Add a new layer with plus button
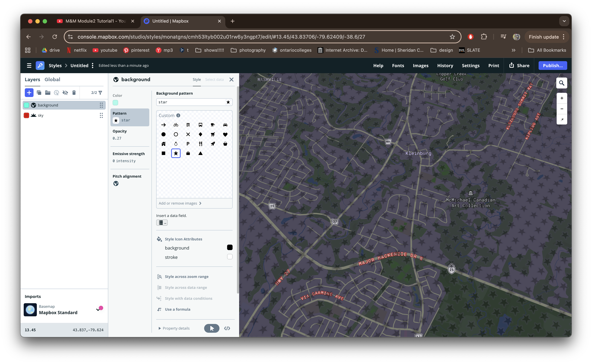592x364 pixels. (29, 93)
